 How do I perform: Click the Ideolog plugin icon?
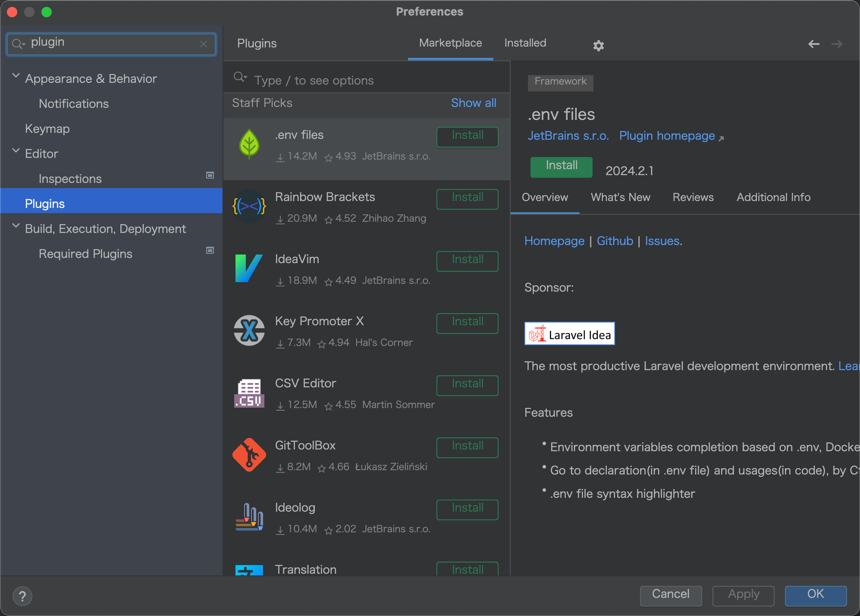point(249,517)
